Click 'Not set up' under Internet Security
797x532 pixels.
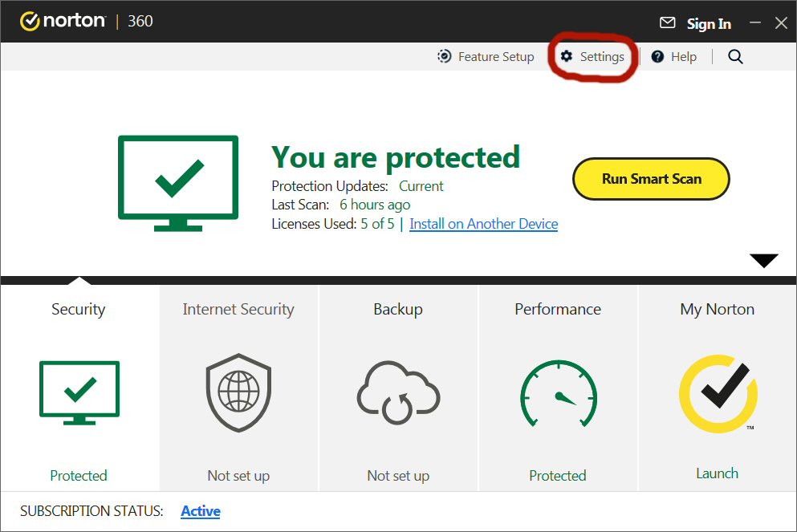click(238, 476)
